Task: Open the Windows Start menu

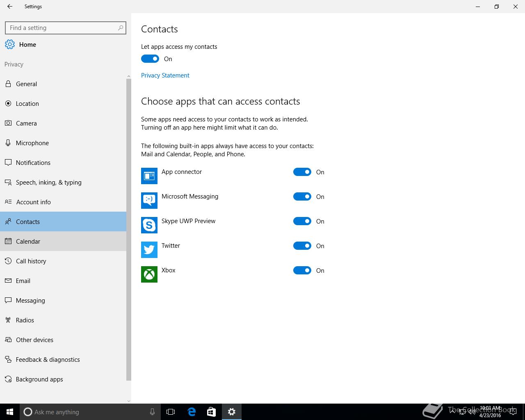Action: coord(10,412)
